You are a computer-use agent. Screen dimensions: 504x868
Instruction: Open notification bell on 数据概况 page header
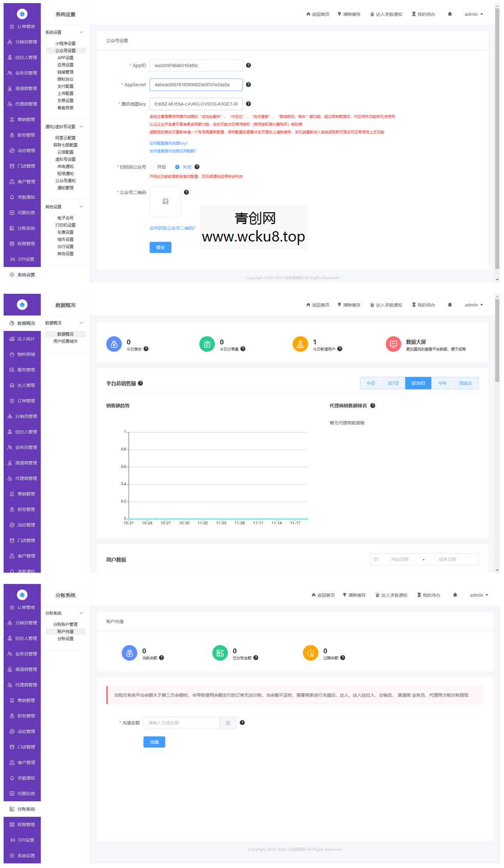(450, 305)
